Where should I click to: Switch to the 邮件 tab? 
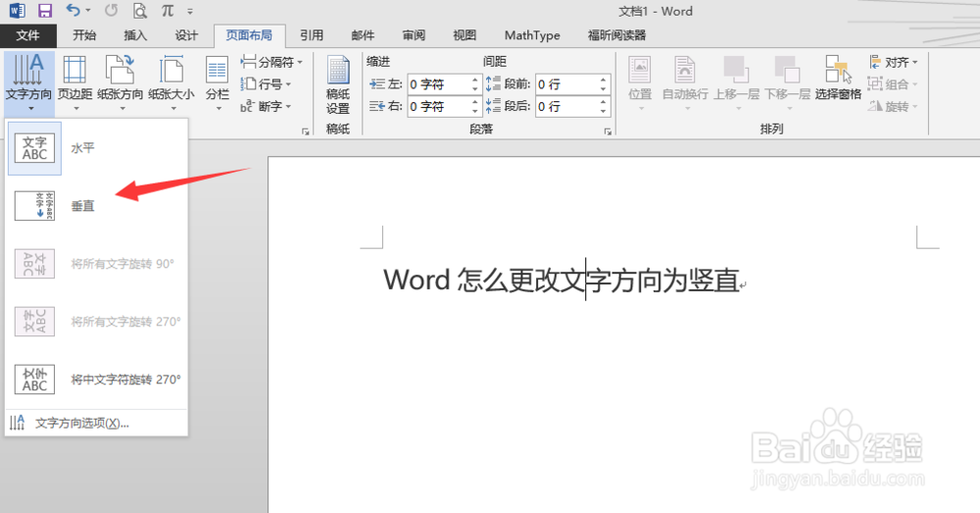(x=363, y=35)
